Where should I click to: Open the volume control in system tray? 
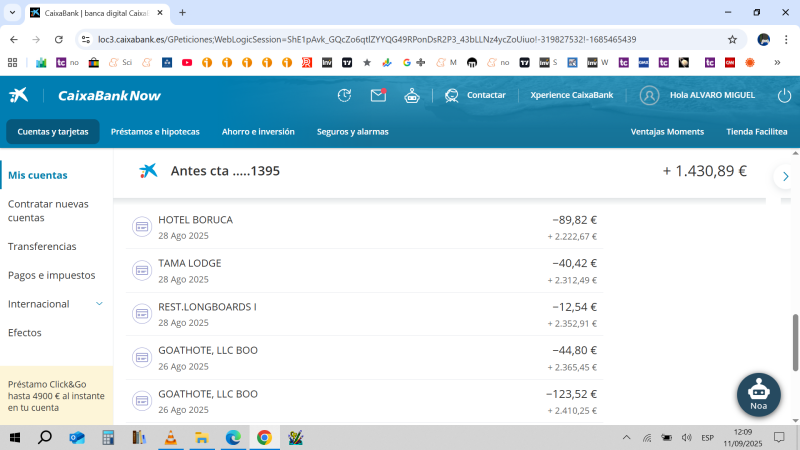pyautogui.click(x=687, y=438)
